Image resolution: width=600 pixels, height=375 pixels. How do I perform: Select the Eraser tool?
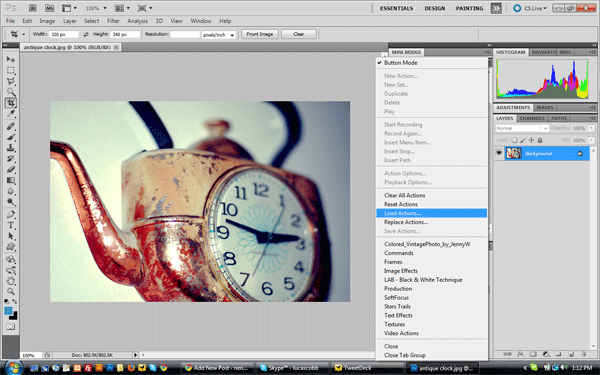11,169
